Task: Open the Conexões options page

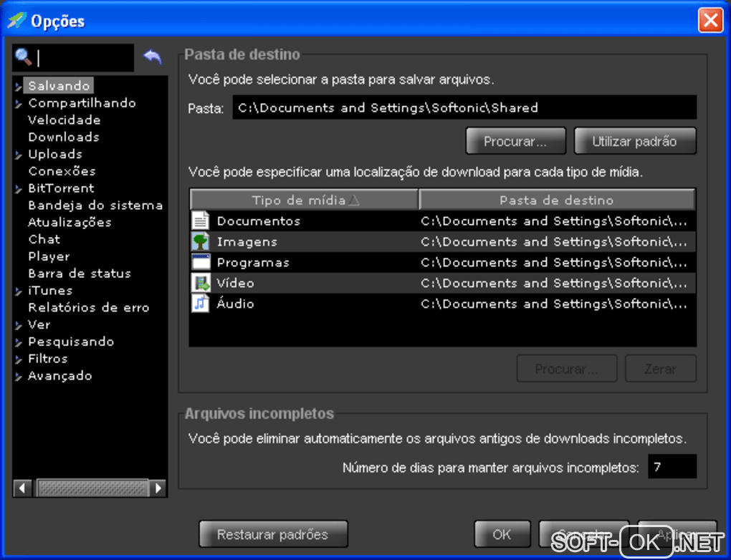Action: coord(62,171)
